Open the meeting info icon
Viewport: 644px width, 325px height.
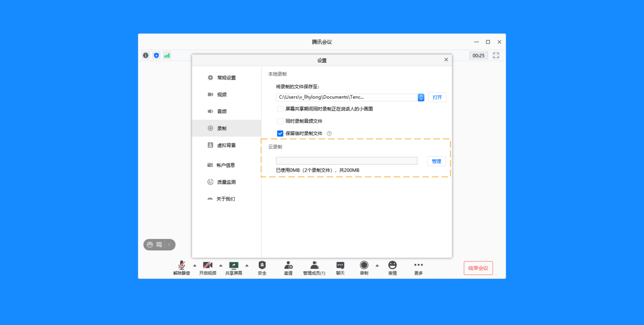[146, 55]
